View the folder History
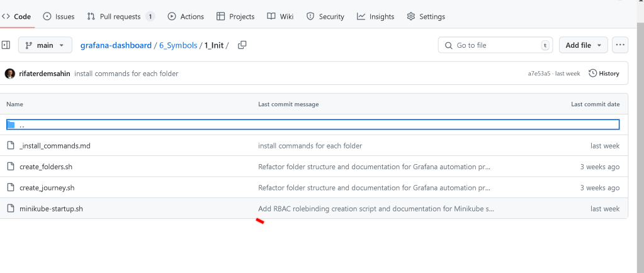The width and height of the screenshot is (644, 273). tap(604, 74)
